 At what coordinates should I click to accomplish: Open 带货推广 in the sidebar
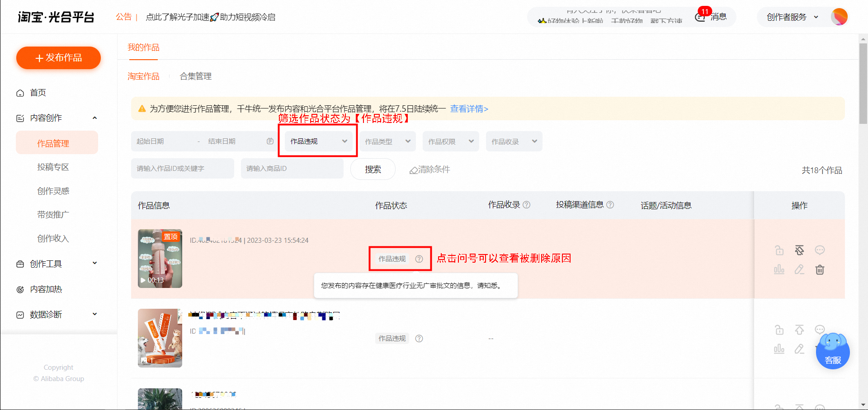tap(53, 215)
